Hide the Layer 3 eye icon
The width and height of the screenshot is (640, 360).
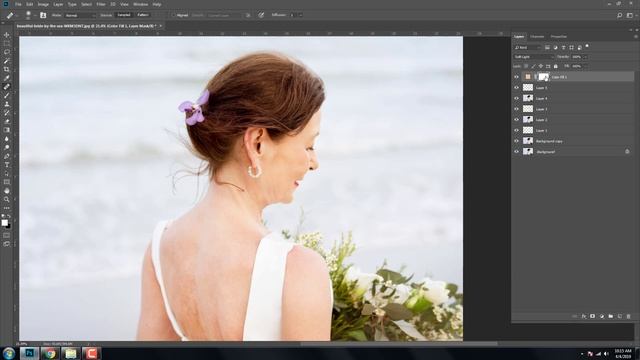click(516, 109)
